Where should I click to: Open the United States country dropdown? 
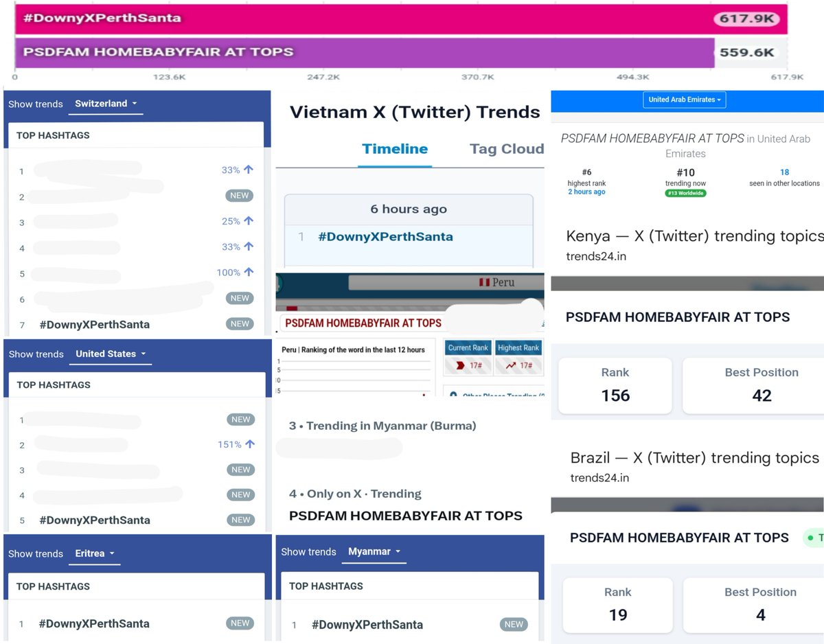[x=111, y=354]
